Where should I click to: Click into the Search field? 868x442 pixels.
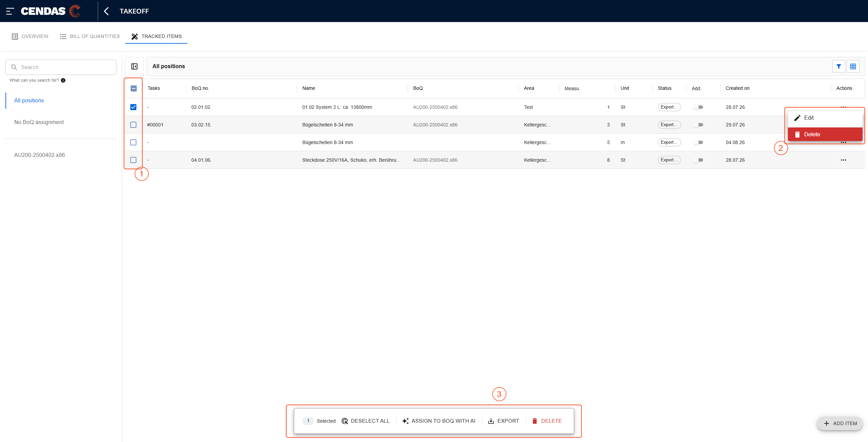click(x=61, y=67)
